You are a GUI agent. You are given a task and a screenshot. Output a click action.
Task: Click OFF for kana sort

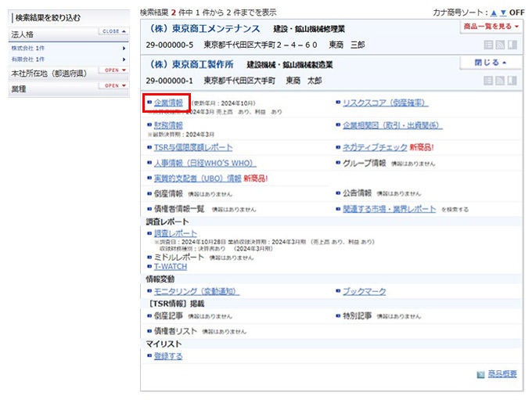(x=516, y=13)
